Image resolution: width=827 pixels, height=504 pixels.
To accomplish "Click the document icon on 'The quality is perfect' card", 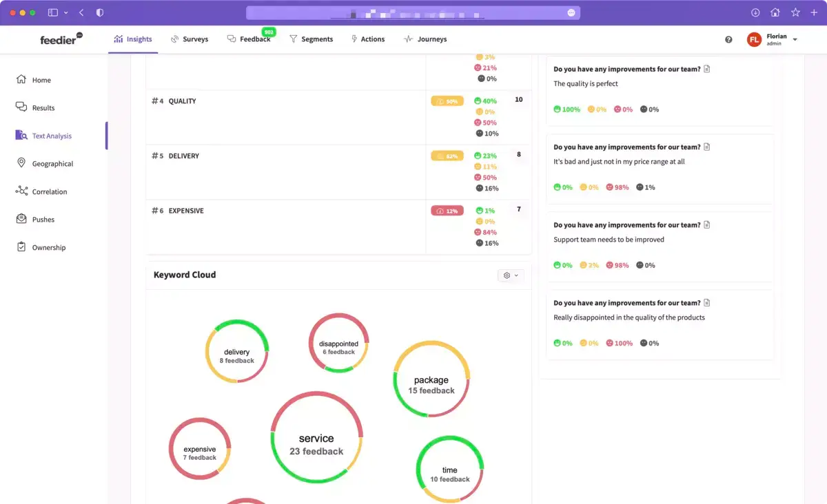I will pyautogui.click(x=707, y=69).
